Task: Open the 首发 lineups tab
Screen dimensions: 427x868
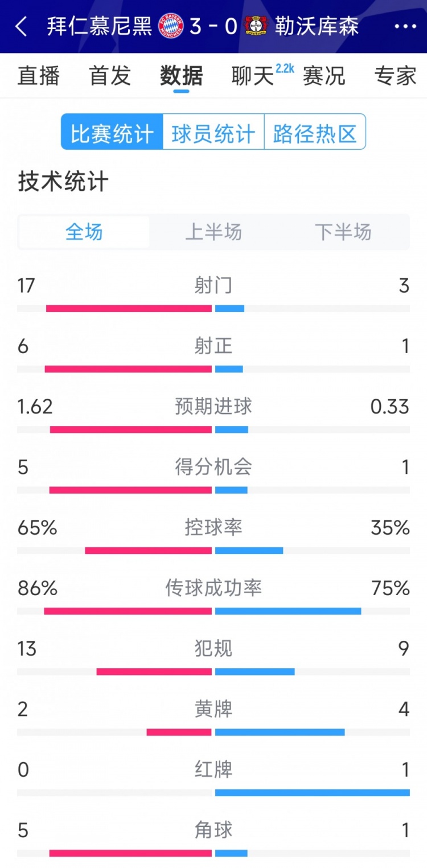Action: 110,76
